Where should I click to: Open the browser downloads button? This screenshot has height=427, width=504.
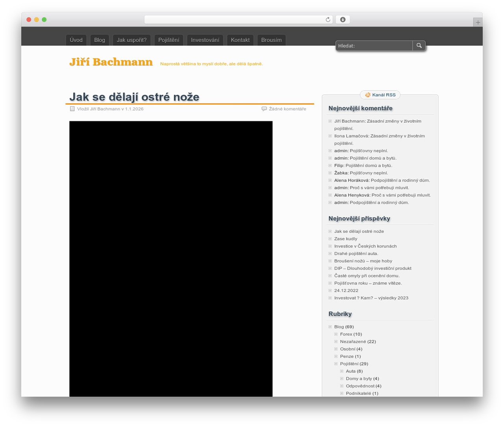pyautogui.click(x=343, y=20)
